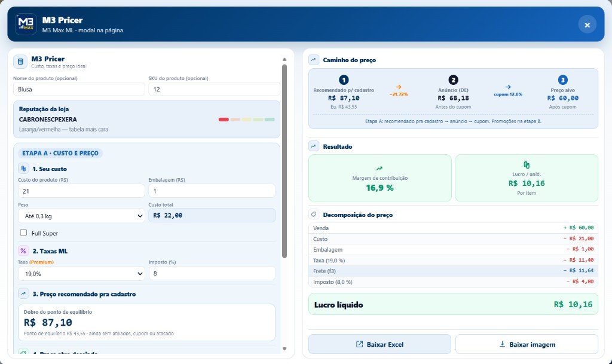Click the Seu custo section icon

pyautogui.click(x=23, y=169)
